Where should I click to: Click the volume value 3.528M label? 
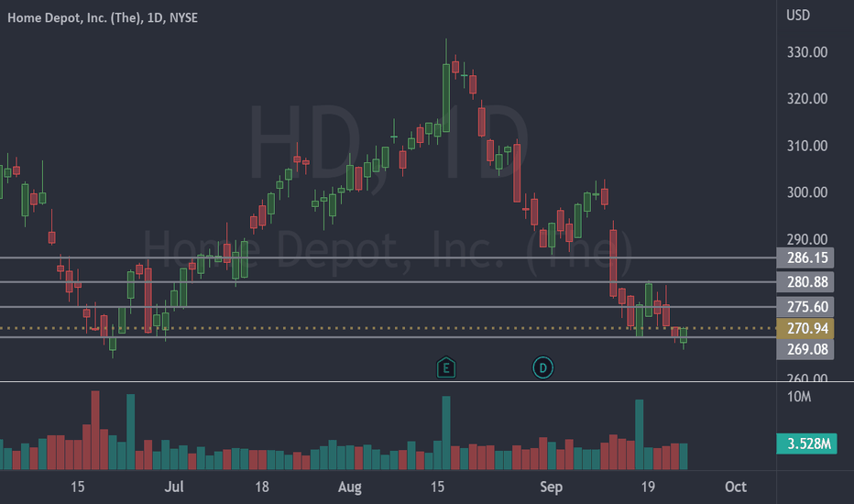[x=806, y=444]
